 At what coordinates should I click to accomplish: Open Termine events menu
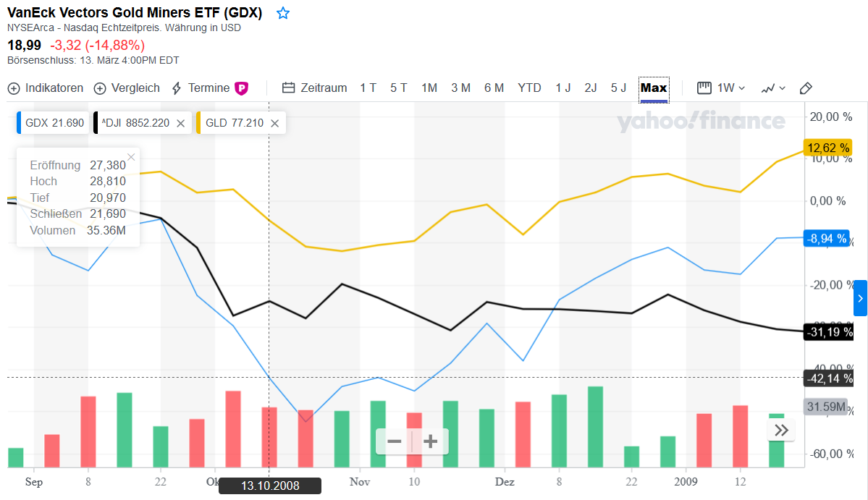201,88
